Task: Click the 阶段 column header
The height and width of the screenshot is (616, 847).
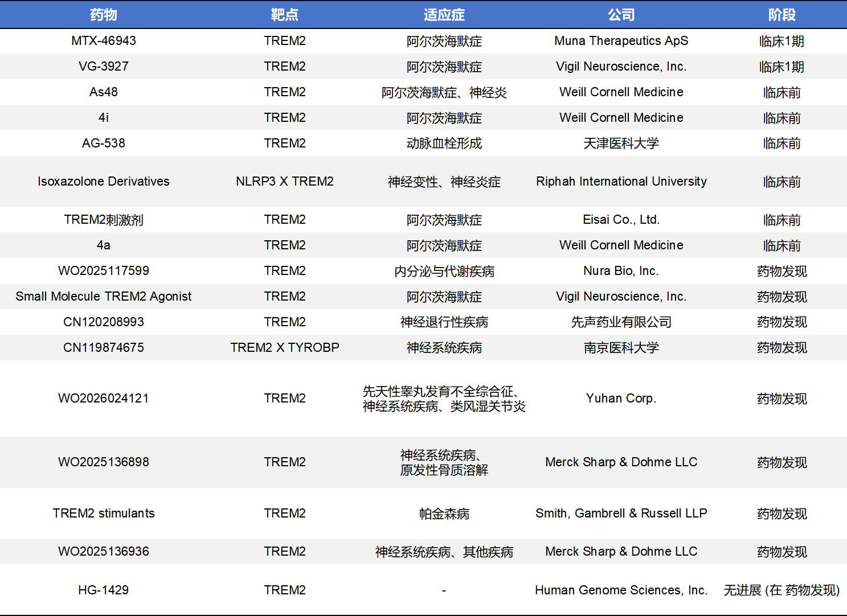Action: (x=781, y=15)
